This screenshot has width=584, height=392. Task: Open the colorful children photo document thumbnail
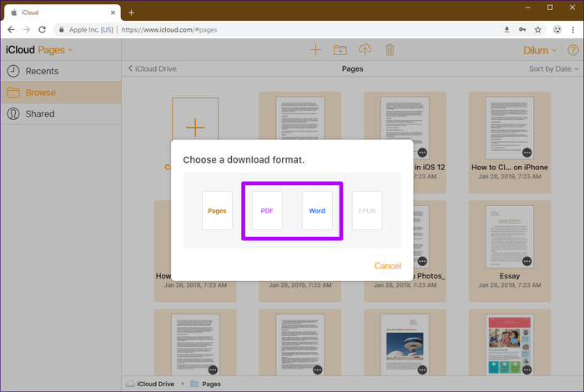click(x=510, y=345)
